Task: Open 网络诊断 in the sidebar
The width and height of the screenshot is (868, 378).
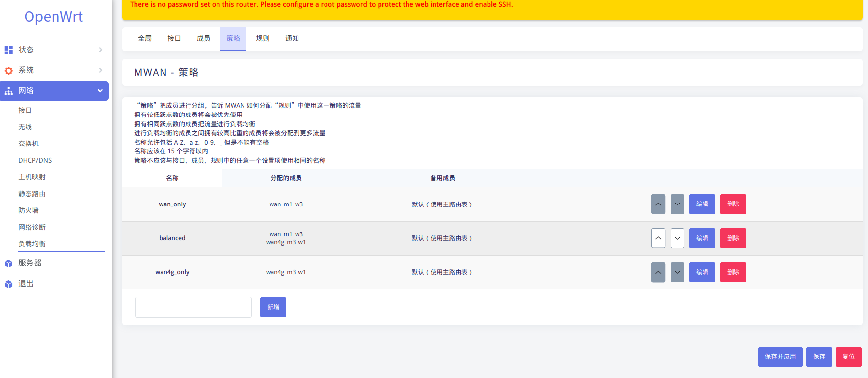Action: pos(32,227)
